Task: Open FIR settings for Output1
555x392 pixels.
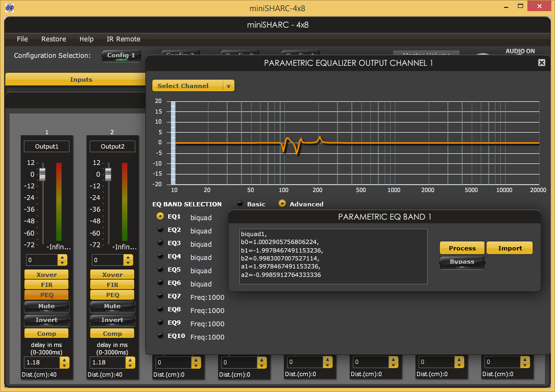Action: [x=46, y=284]
